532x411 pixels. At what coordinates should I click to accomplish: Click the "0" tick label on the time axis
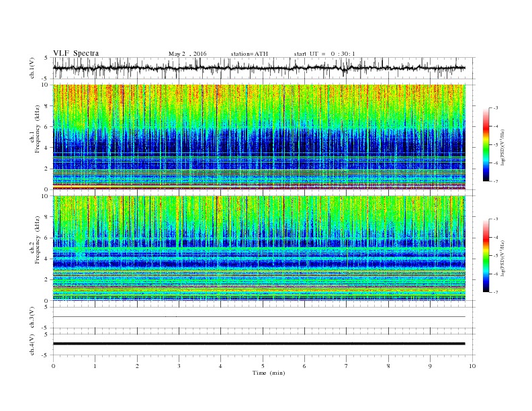tap(53, 366)
